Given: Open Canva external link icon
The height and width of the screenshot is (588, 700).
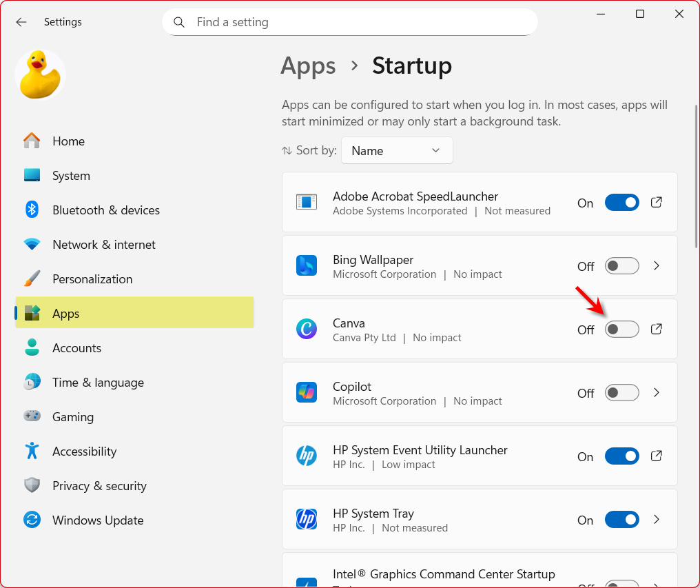Looking at the screenshot, I should pyautogui.click(x=656, y=330).
